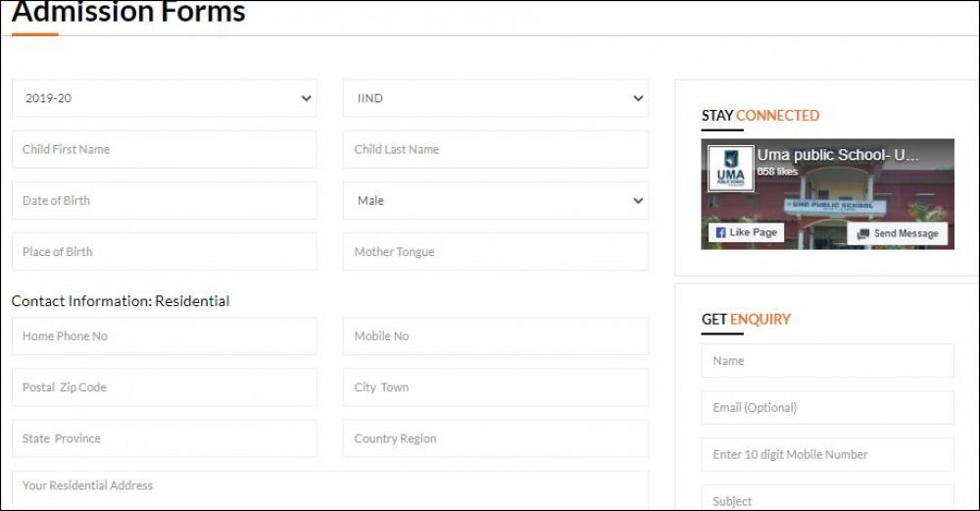Open the 2019-20 academic year dropdown
Screen dimensions: 980x511
tap(164, 98)
